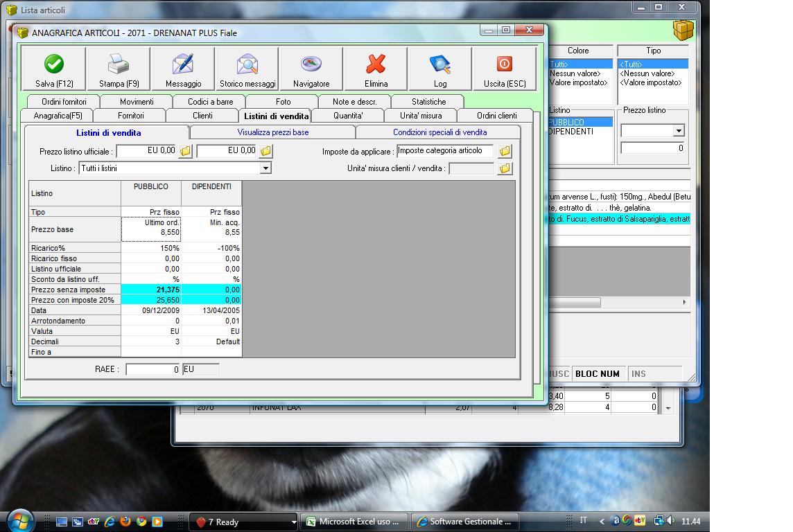The width and height of the screenshot is (793, 532).
Task: Select <Valore impostato> in the Tipo list
Action: 653,82
